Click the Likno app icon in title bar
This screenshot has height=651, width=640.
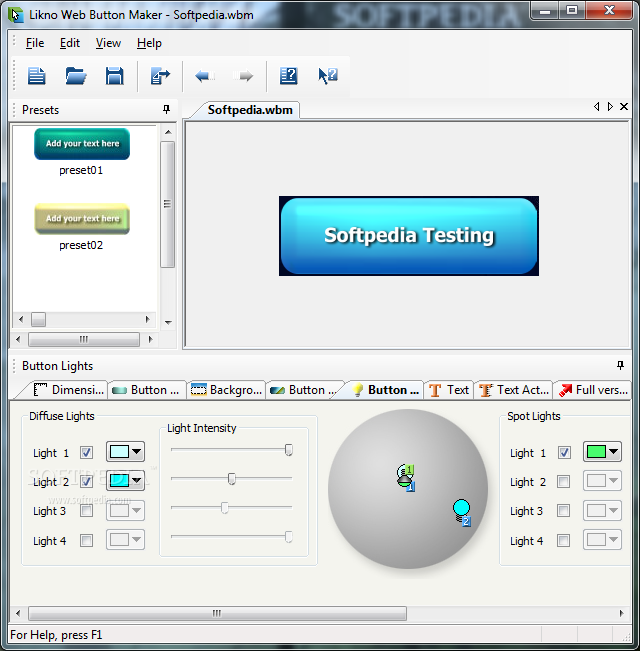16,15
